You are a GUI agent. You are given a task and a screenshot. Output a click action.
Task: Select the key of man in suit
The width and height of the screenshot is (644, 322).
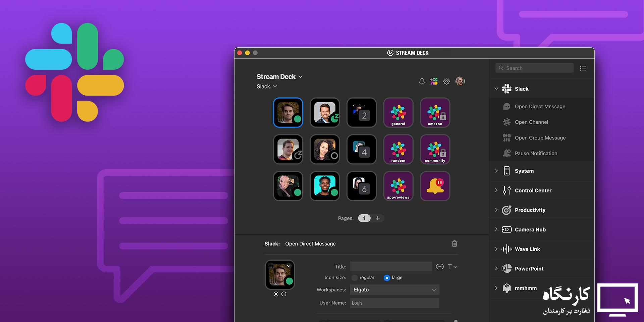[x=325, y=113]
